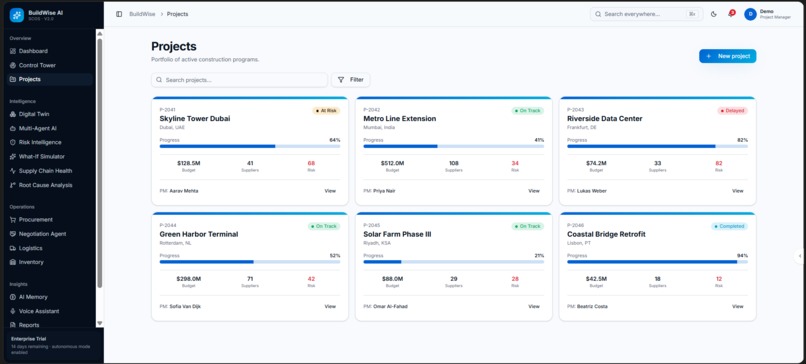Click BuildWise in the breadcrumb

(142, 14)
